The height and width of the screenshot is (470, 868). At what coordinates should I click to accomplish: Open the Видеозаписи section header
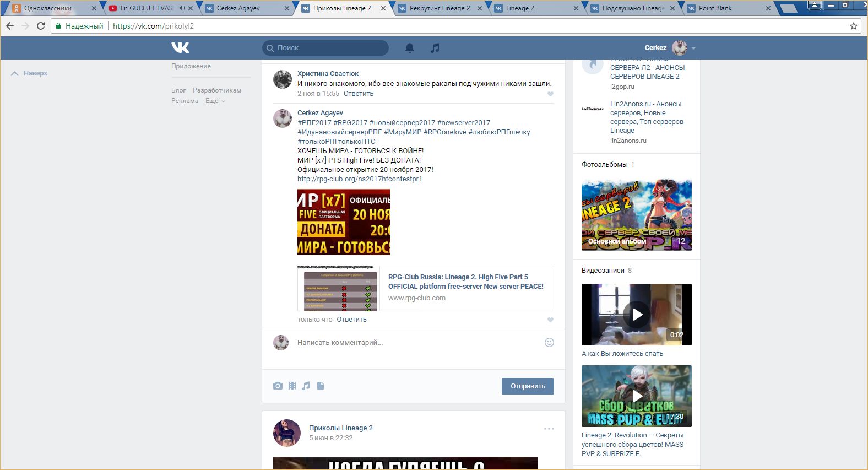[x=603, y=271]
